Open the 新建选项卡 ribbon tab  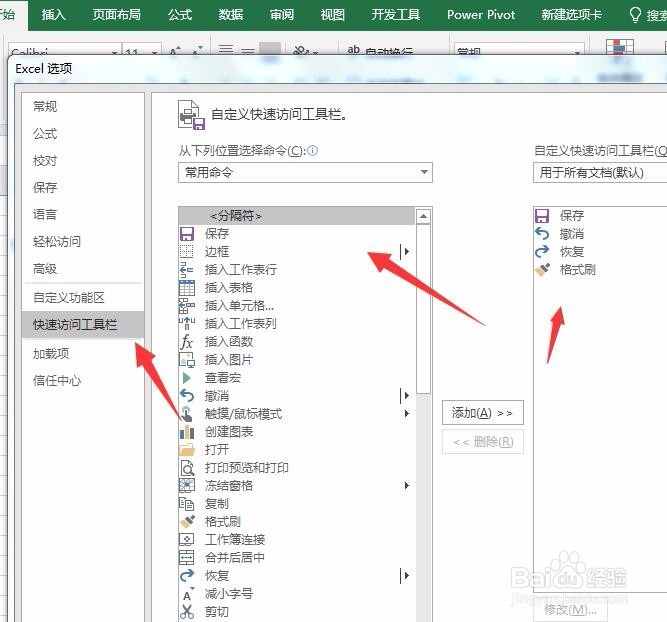point(572,15)
